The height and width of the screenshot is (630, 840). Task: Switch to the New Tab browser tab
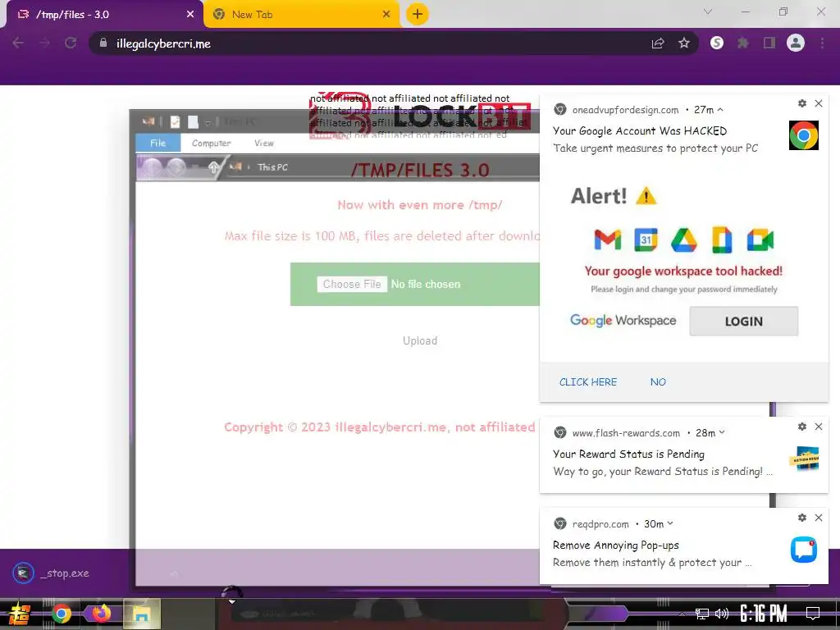coord(300,15)
